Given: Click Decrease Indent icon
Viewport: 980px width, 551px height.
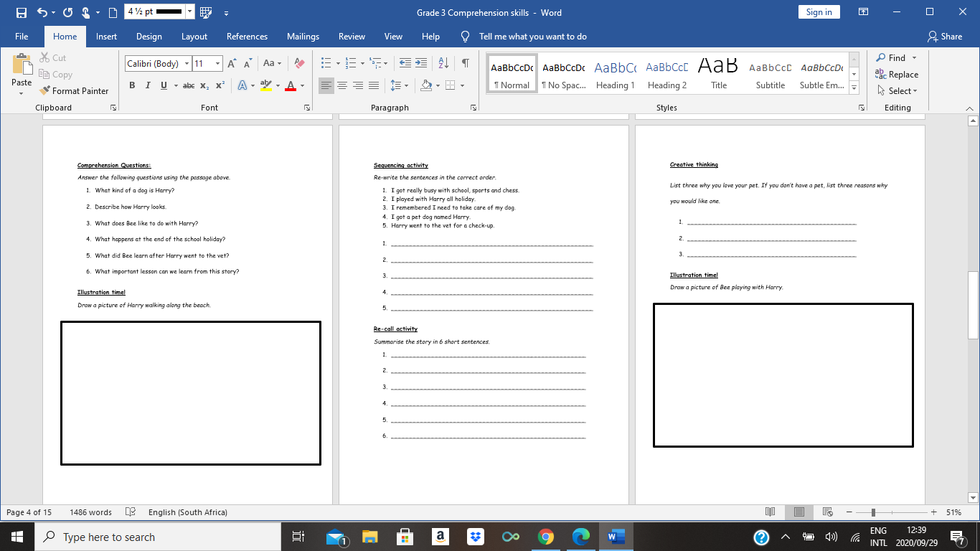Looking at the screenshot, I should 405,63.
